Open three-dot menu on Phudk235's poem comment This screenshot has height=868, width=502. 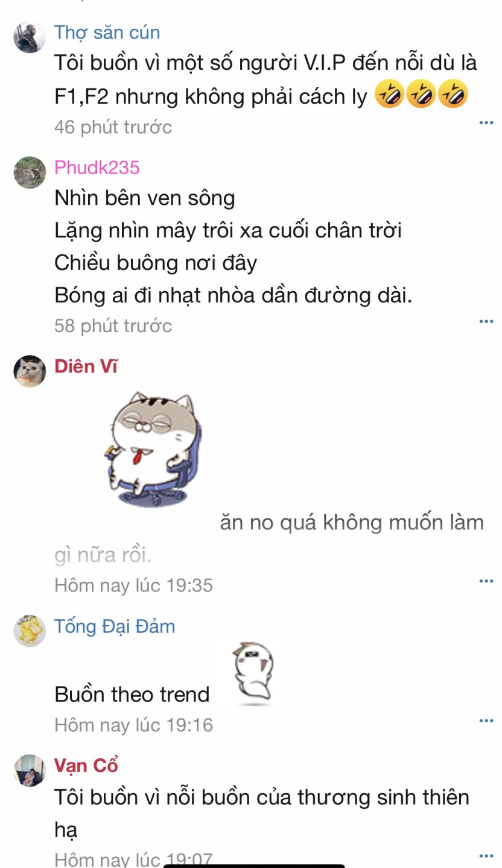click(486, 321)
